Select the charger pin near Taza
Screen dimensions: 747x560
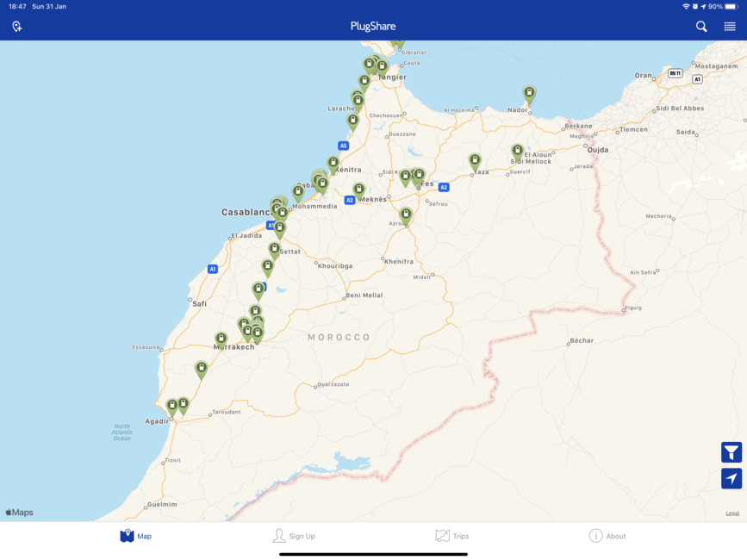point(475,161)
